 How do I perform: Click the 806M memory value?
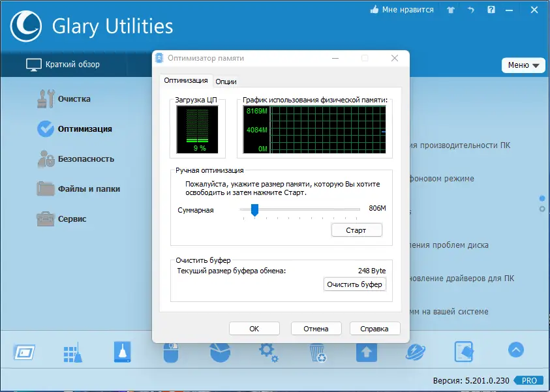(377, 208)
